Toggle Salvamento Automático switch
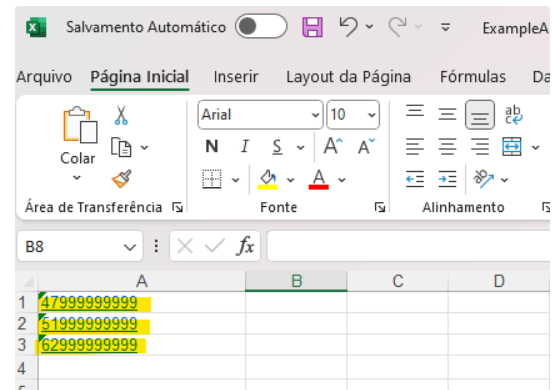 click(x=261, y=26)
